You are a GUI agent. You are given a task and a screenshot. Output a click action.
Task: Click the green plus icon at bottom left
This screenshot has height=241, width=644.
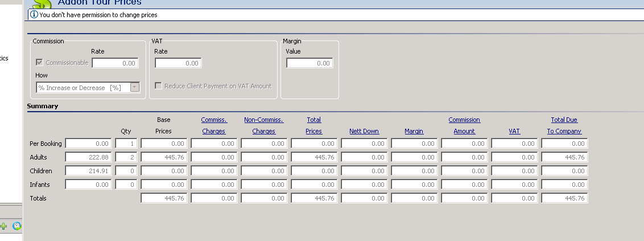click(3, 226)
